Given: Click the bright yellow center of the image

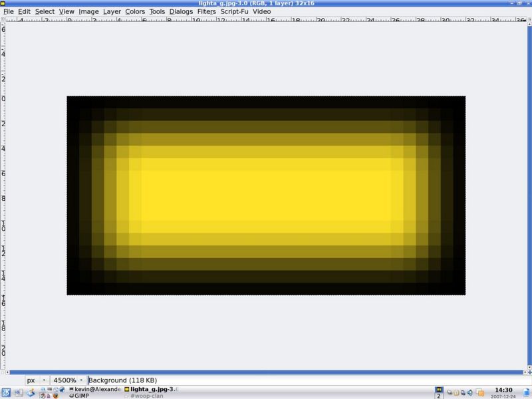Looking at the screenshot, I should (x=266, y=196).
